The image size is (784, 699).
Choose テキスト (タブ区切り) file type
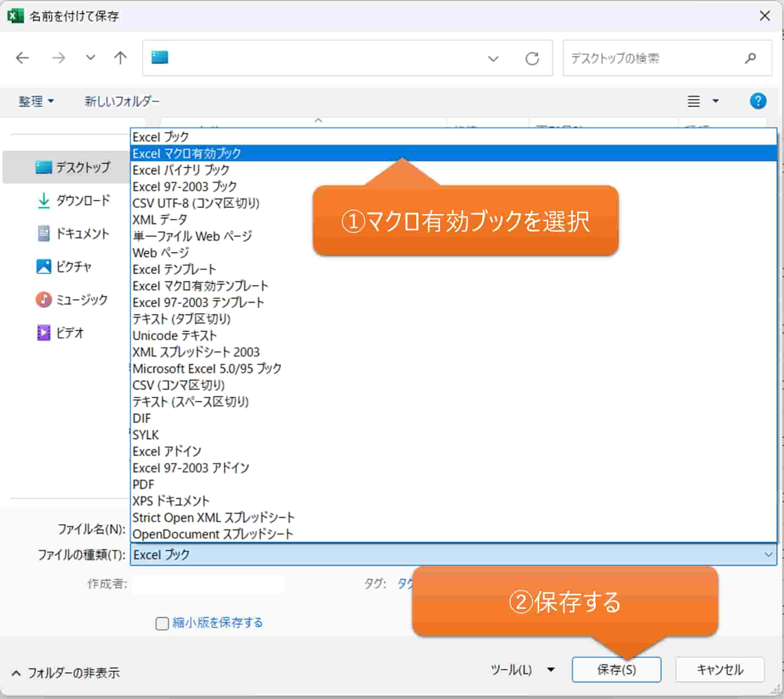pyautogui.click(x=454, y=319)
